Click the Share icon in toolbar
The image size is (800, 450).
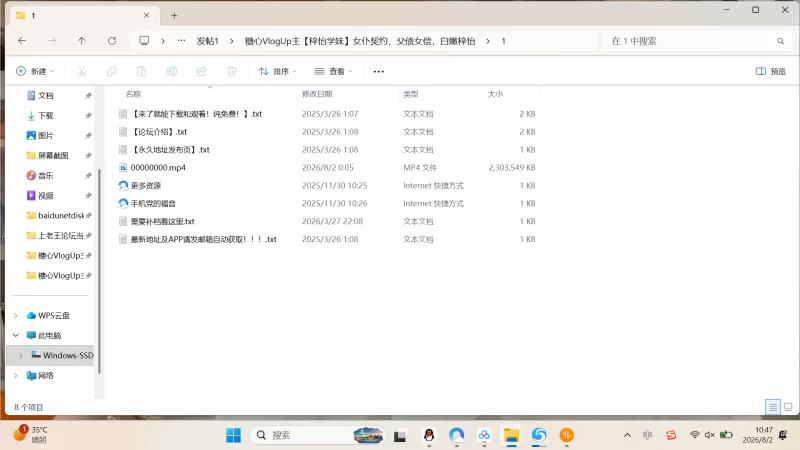(202, 71)
